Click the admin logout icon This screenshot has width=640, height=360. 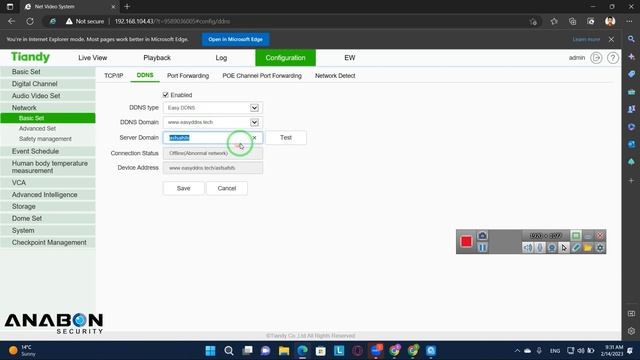pos(596,58)
